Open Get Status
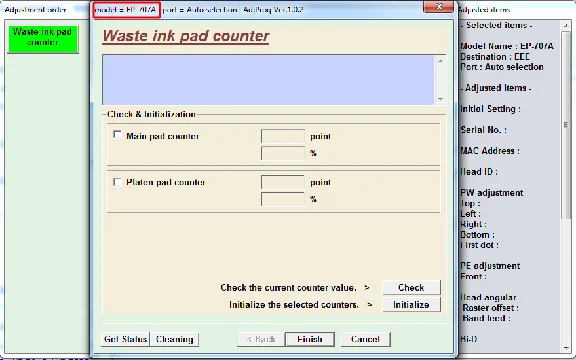Screen dimensions: 576x360 click(x=125, y=339)
